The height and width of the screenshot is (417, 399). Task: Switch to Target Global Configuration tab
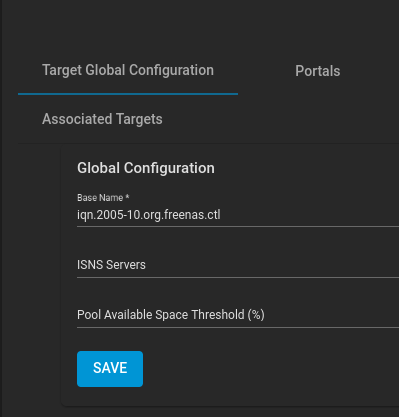[x=128, y=71]
